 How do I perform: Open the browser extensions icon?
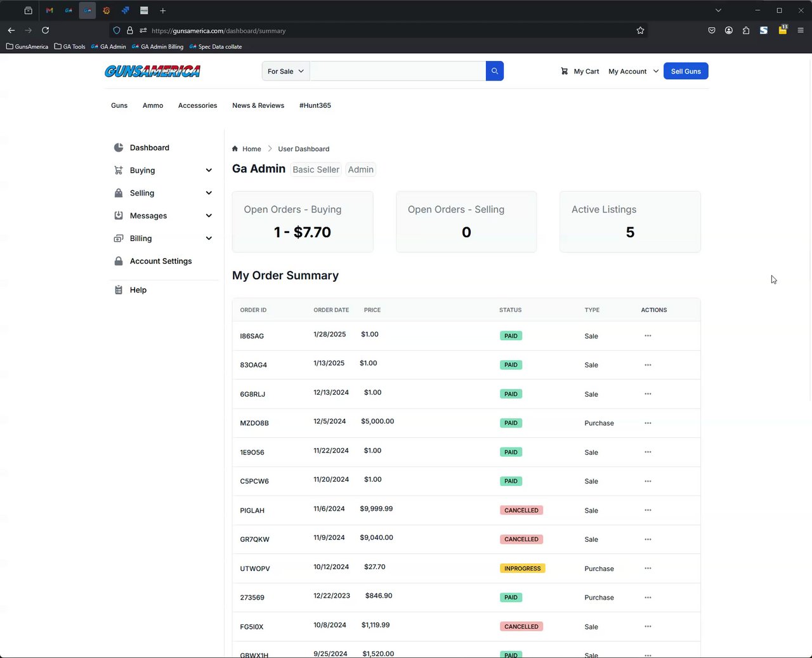pyautogui.click(x=746, y=30)
